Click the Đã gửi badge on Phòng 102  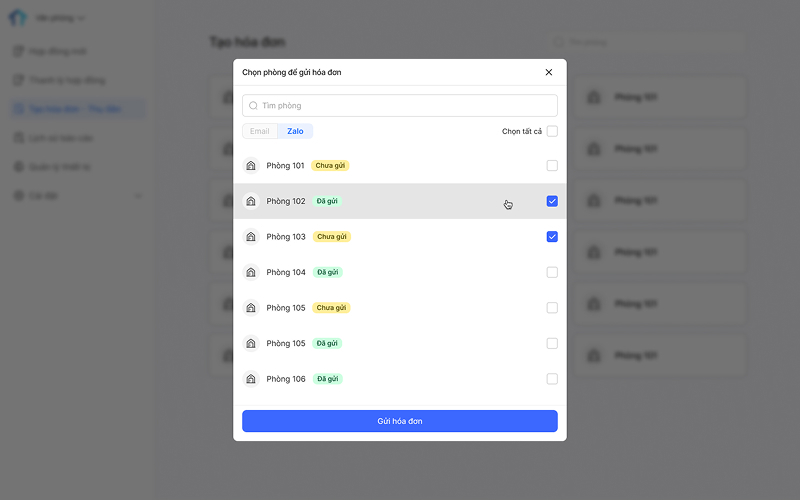(x=327, y=201)
